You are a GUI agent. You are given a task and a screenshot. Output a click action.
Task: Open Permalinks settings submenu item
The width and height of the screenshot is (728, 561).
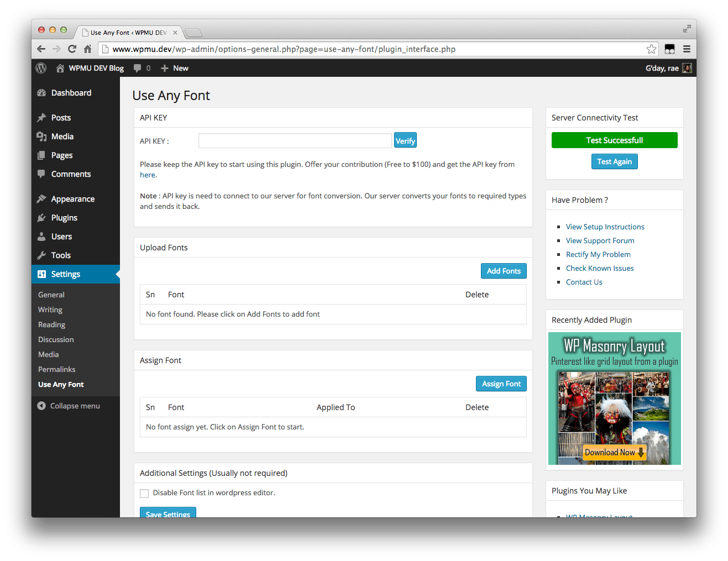tap(56, 369)
